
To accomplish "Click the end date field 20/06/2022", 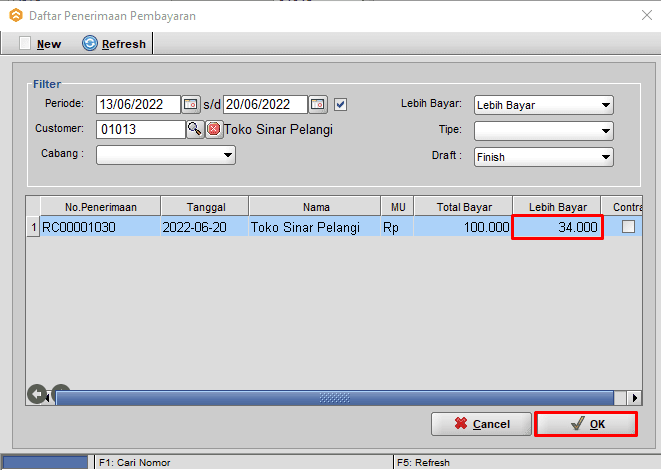I will coord(265,104).
